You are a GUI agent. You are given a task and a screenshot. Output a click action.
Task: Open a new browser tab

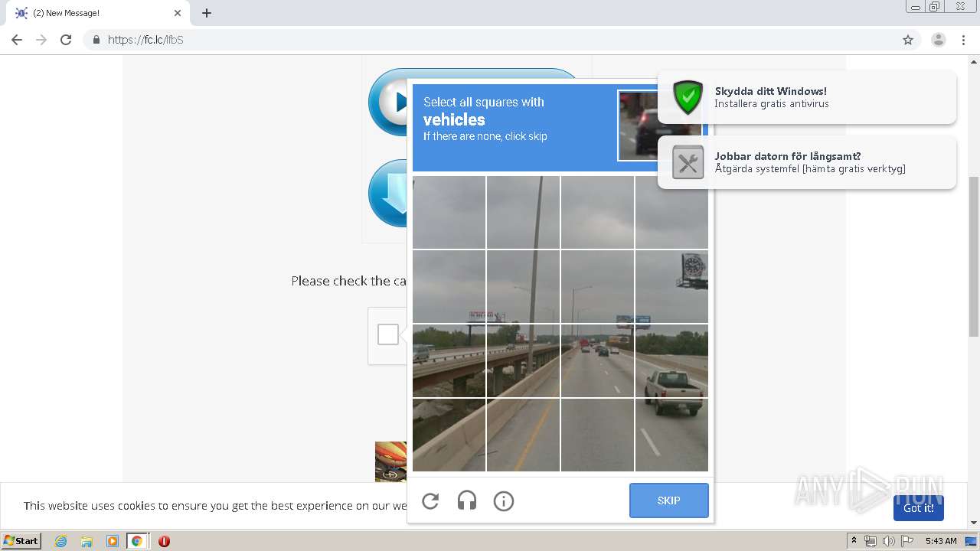tap(207, 13)
